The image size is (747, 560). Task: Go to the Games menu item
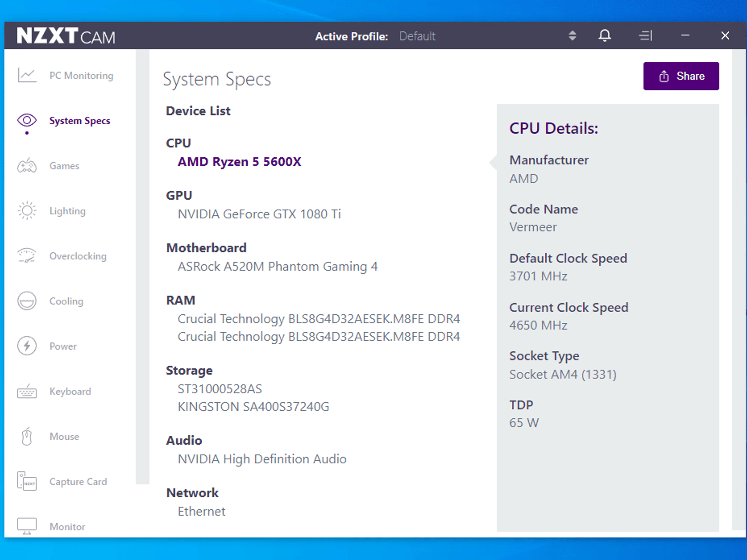[x=64, y=166]
